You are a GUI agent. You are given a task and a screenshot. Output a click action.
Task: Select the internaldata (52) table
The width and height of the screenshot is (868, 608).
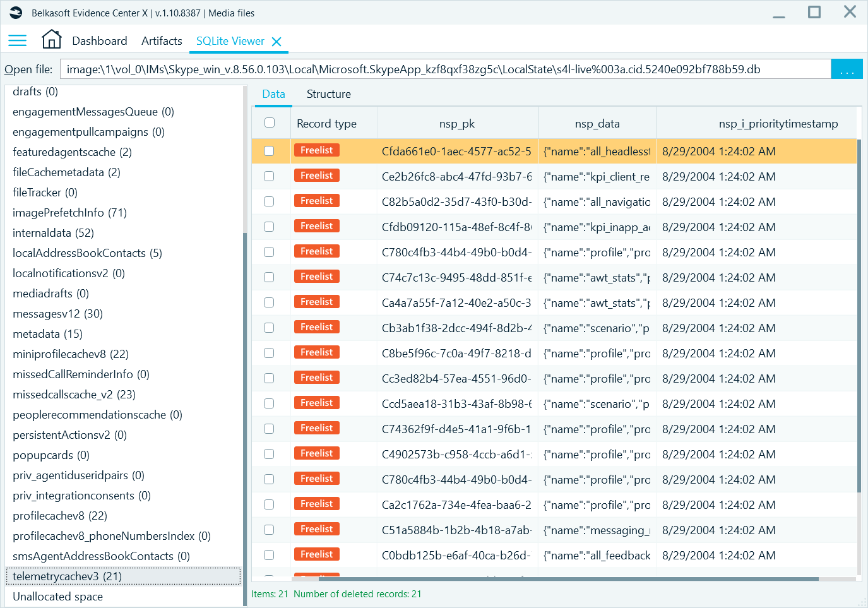point(53,233)
